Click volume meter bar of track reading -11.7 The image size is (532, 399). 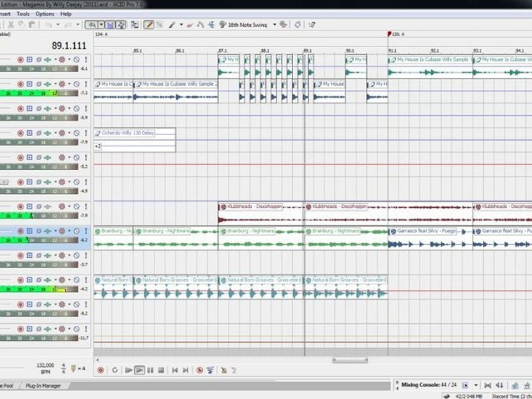(x=39, y=338)
